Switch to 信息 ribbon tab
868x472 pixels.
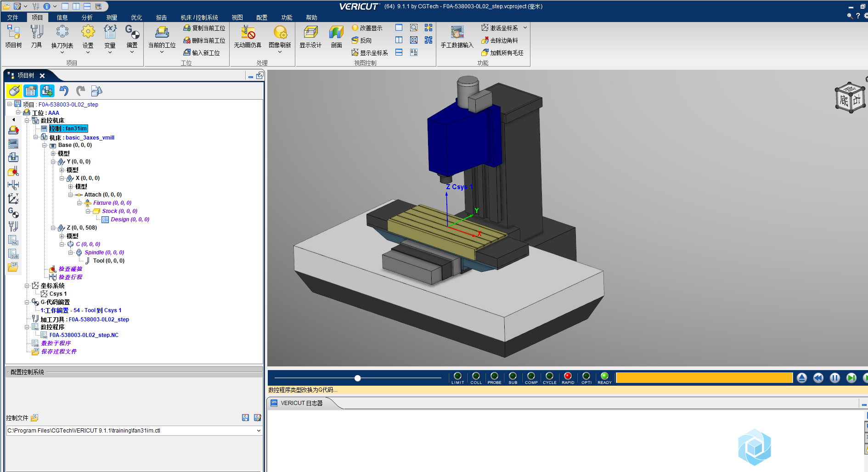coord(62,17)
